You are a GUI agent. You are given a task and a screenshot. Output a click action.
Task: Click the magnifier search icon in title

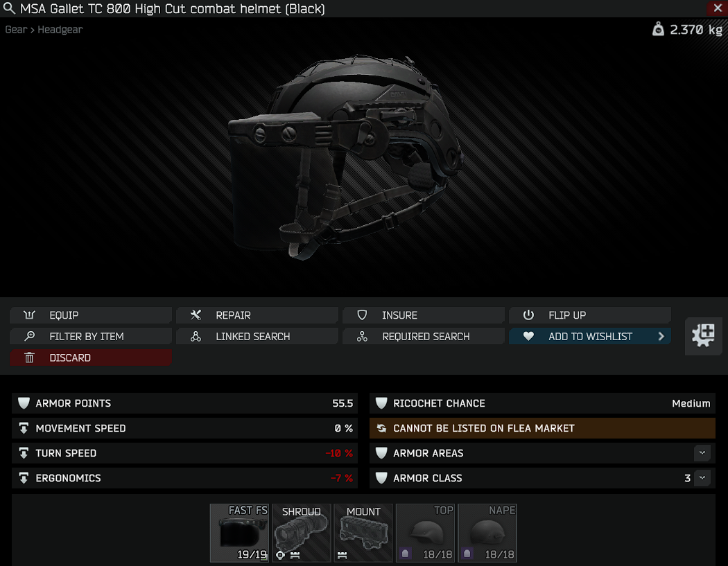9,8
